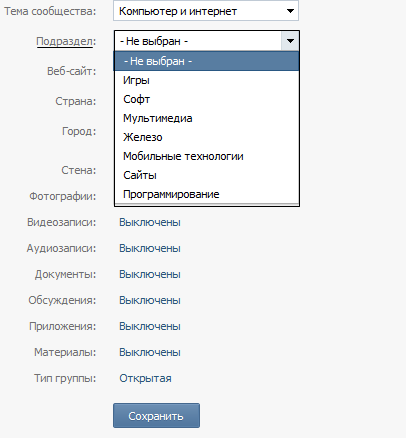Viewport: 406px width, 438px height.
Task: Open the Тема сообщества dropdown arrow
Action: (x=290, y=11)
